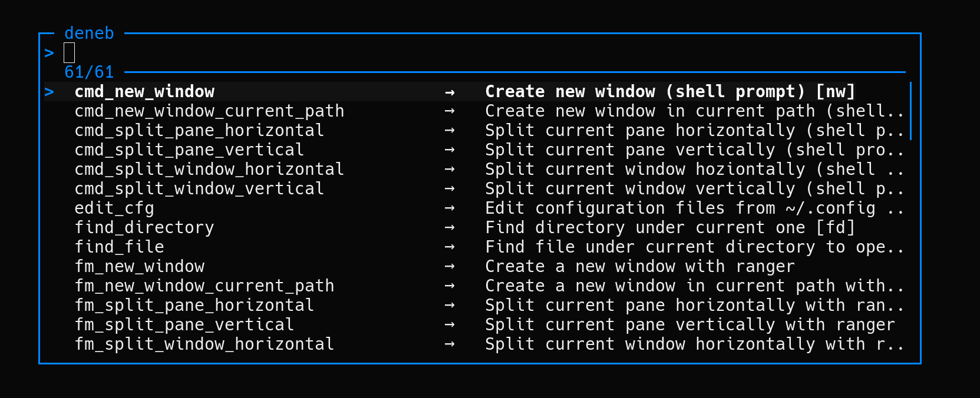This screenshot has width=980, height=398.
Task: Select the cmd_split_window_vertical entry
Action: [x=199, y=188]
